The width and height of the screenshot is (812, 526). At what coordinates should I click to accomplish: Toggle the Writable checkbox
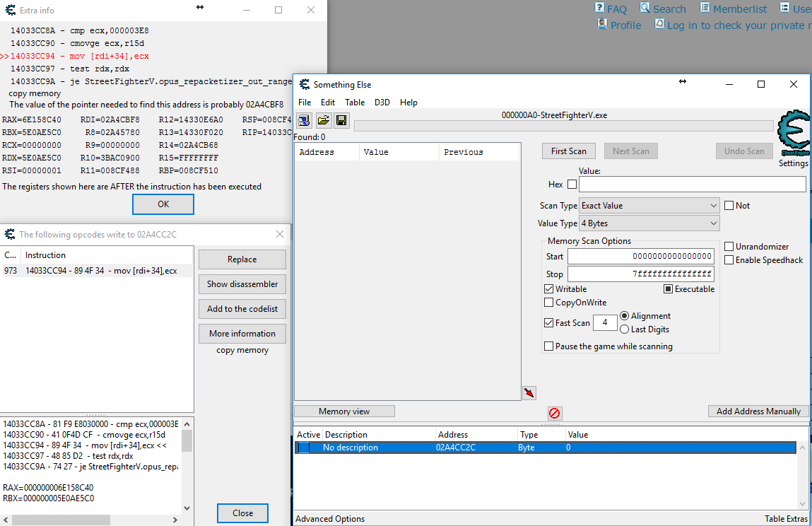549,289
